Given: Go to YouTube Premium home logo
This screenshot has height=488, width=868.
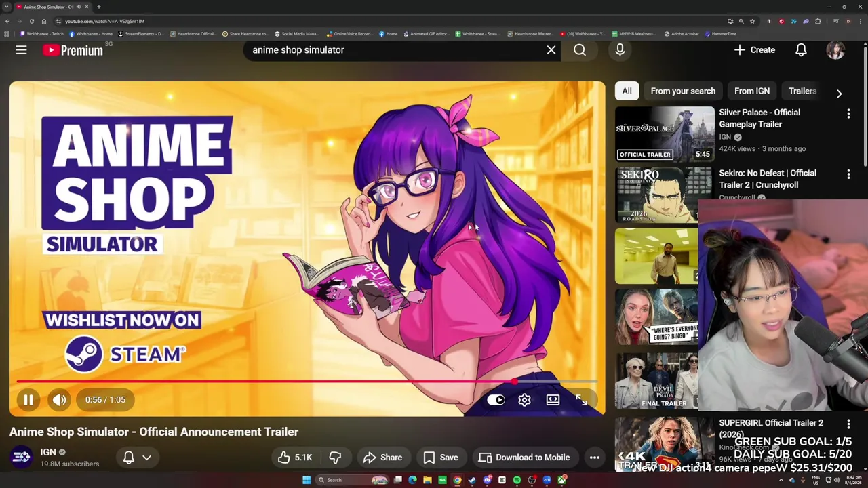Looking at the screenshot, I should (73, 50).
